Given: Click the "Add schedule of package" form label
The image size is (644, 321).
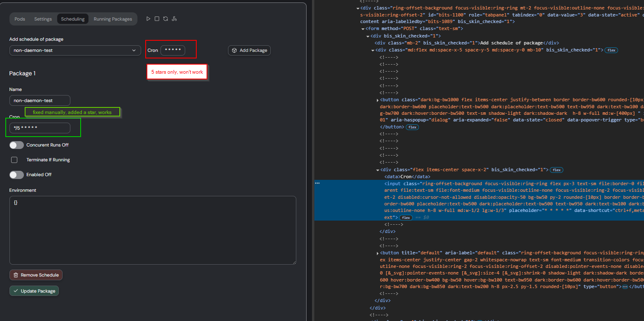Looking at the screenshot, I should point(36,39).
